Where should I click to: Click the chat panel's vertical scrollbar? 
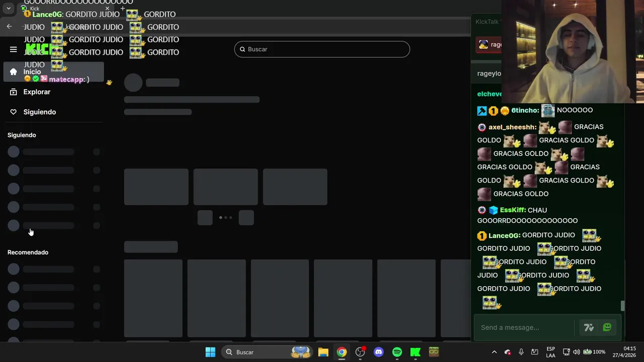coord(622,306)
